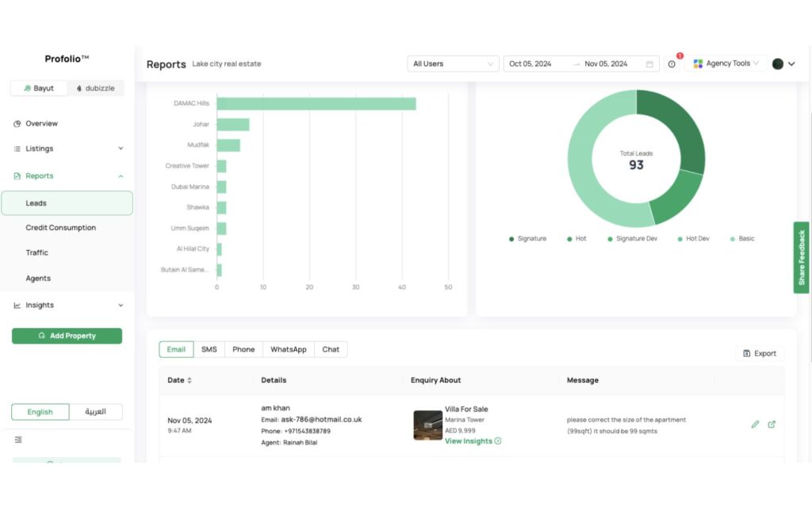This screenshot has width=812, height=508.
Task: Click the email ask-786@hotmail.co.uk
Action: point(321,419)
